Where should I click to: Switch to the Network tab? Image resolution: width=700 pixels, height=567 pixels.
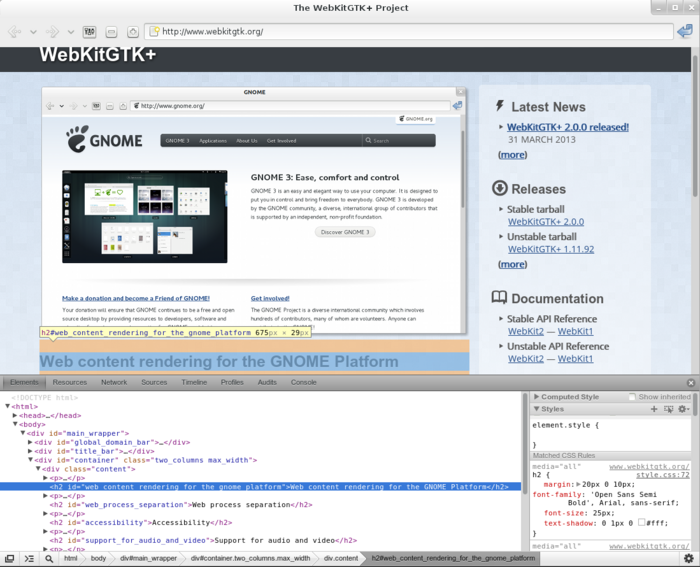[114, 383]
